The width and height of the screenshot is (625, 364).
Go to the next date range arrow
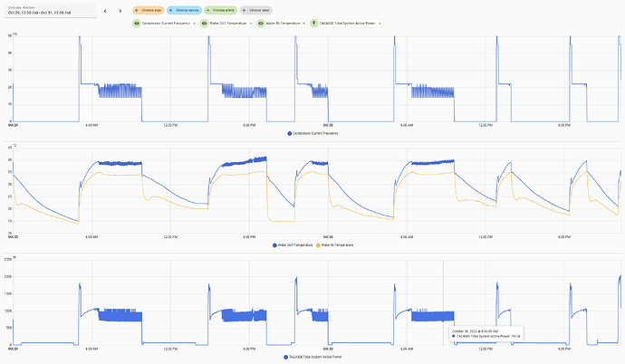[120, 11]
